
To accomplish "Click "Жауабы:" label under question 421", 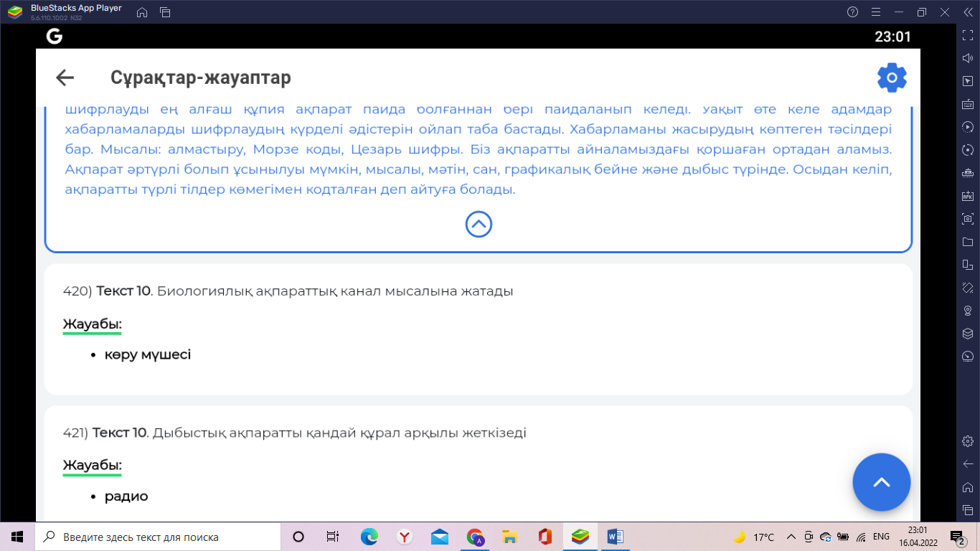I will point(93,466).
